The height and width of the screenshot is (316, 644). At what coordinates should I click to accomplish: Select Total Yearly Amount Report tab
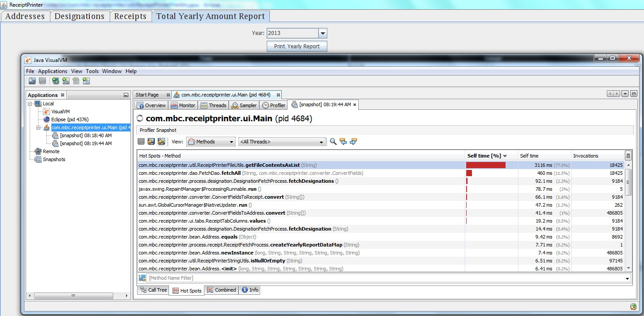tap(211, 16)
